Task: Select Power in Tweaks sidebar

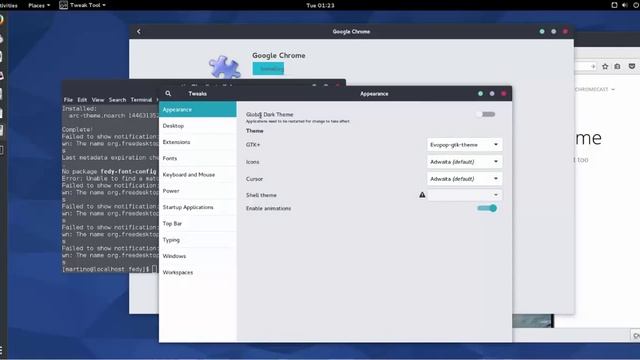Action: [198, 191]
